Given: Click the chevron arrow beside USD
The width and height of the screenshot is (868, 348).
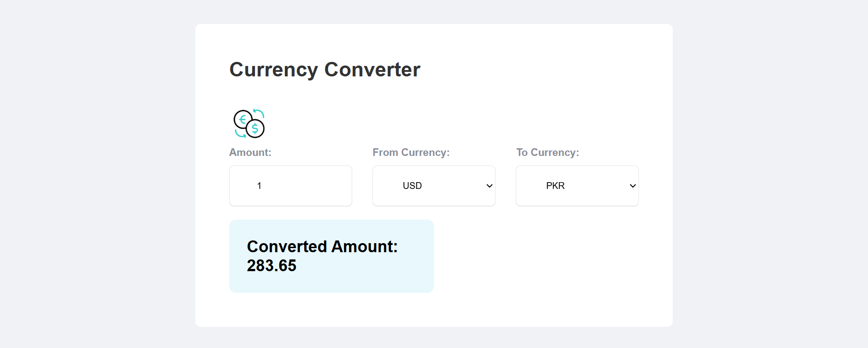Looking at the screenshot, I should (489, 186).
